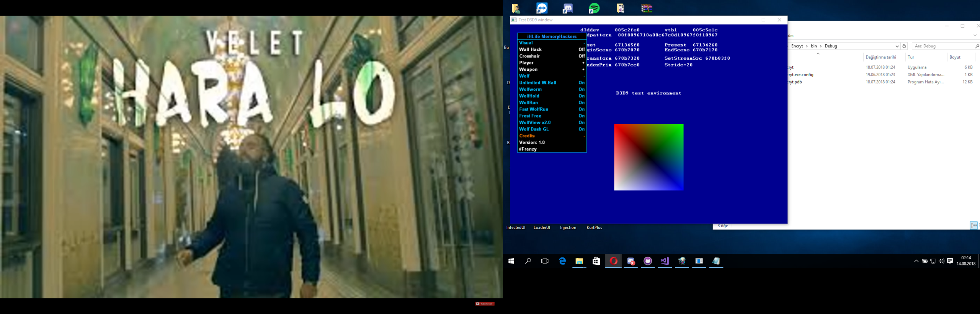This screenshot has width=980, height=314.
Task: Toggle Unlimited W.Ball On setting
Action: [552, 83]
